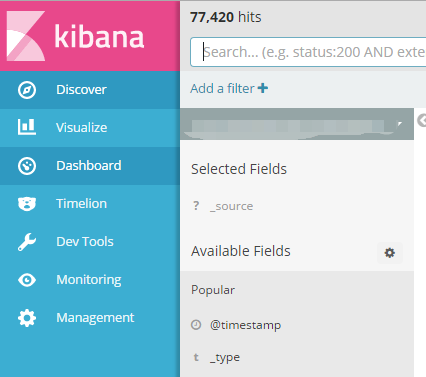Open Available Fields settings gear

390,253
